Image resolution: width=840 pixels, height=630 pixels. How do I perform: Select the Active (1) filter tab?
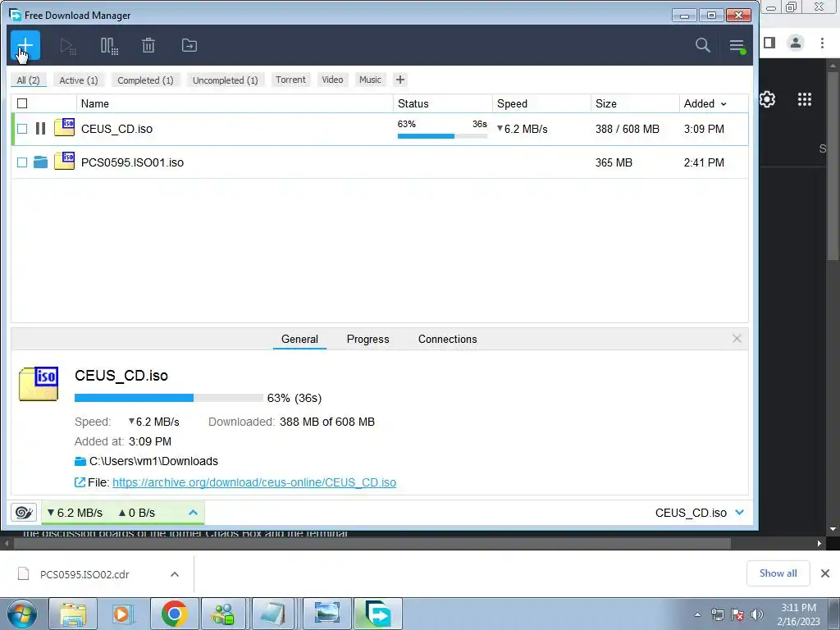79,80
